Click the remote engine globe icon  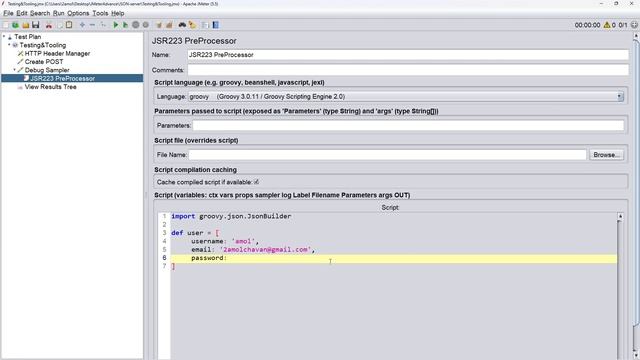click(634, 25)
